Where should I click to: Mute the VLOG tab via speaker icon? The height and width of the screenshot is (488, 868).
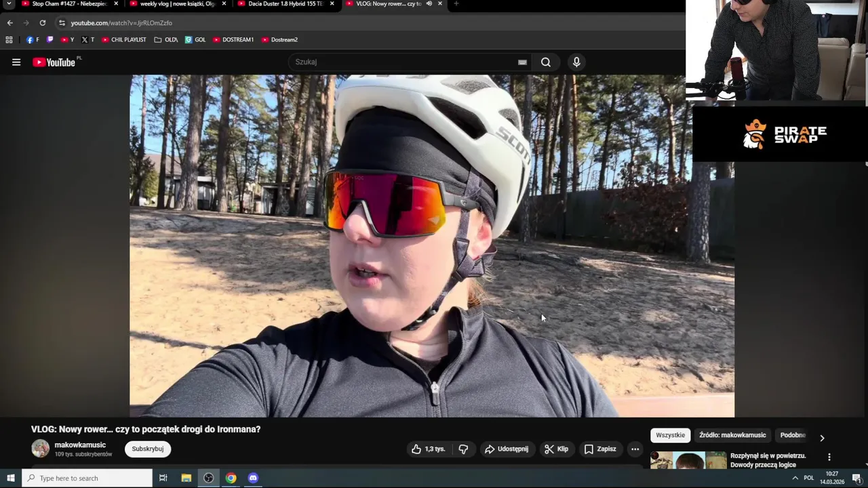(x=429, y=4)
